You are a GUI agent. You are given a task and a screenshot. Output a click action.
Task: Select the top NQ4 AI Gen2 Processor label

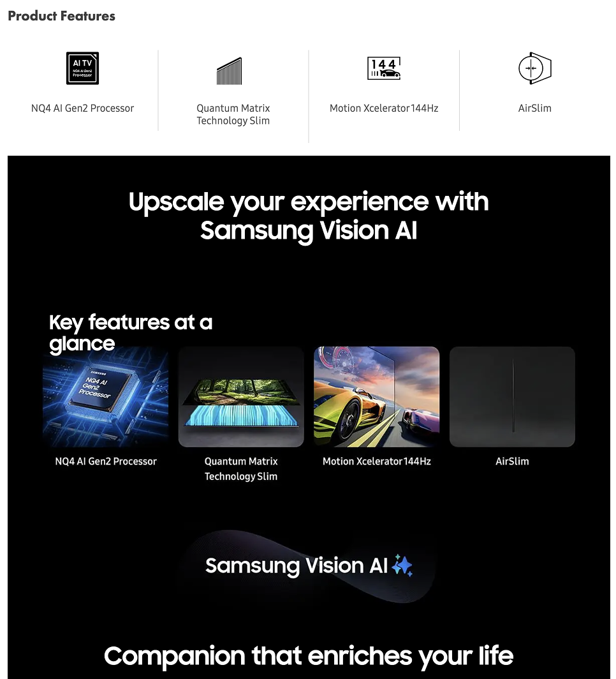tap(82, 108)
